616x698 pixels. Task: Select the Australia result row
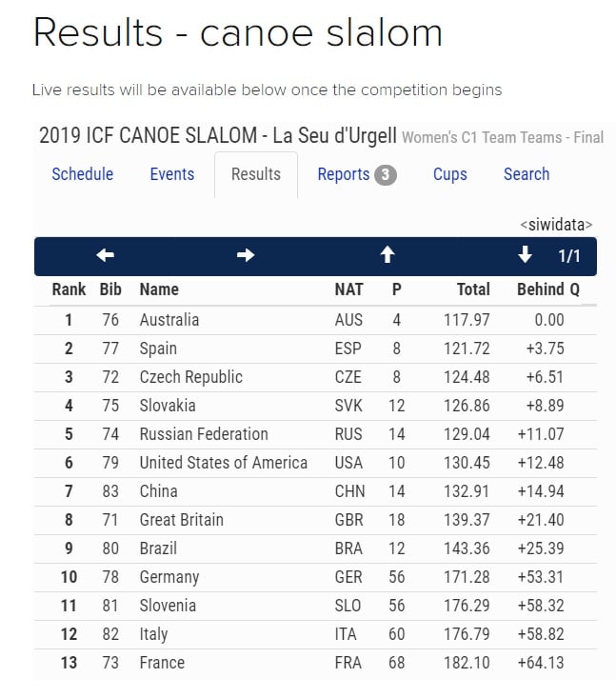point(315,320)
